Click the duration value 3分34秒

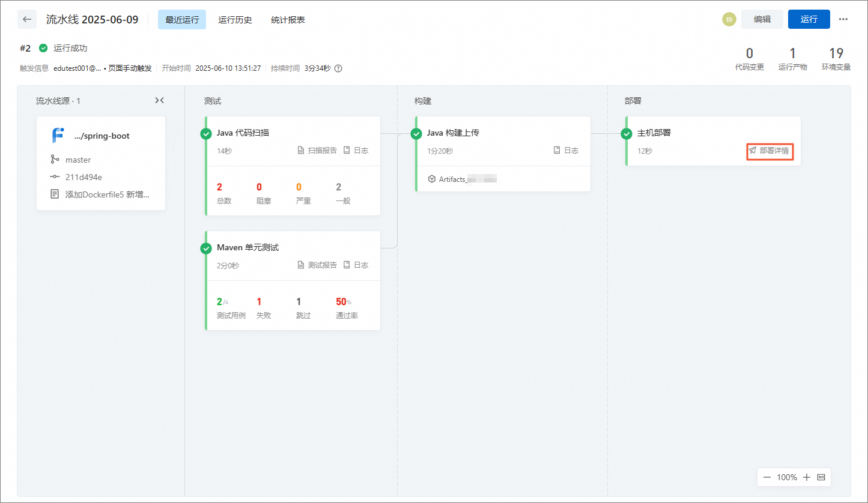[317, 68]
